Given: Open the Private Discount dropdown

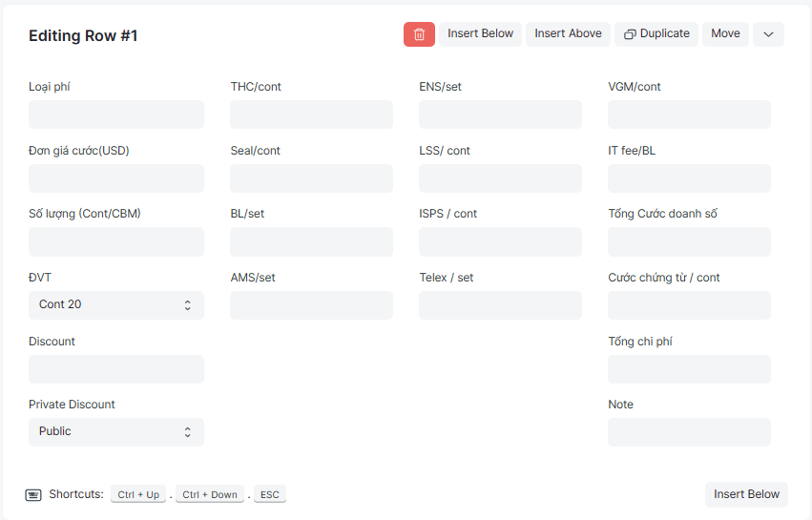Looking at the screenshot, I should pyautogui.click(x=116, y=432).
